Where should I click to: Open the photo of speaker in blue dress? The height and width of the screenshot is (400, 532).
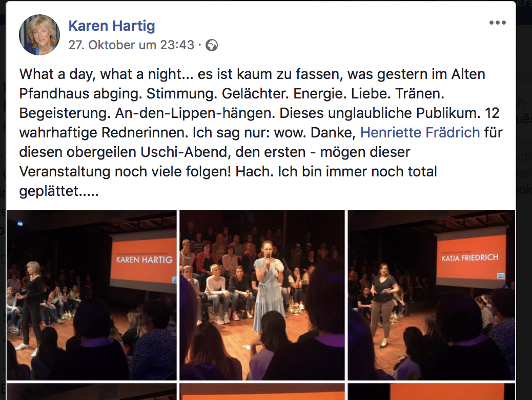pos(262,295)
